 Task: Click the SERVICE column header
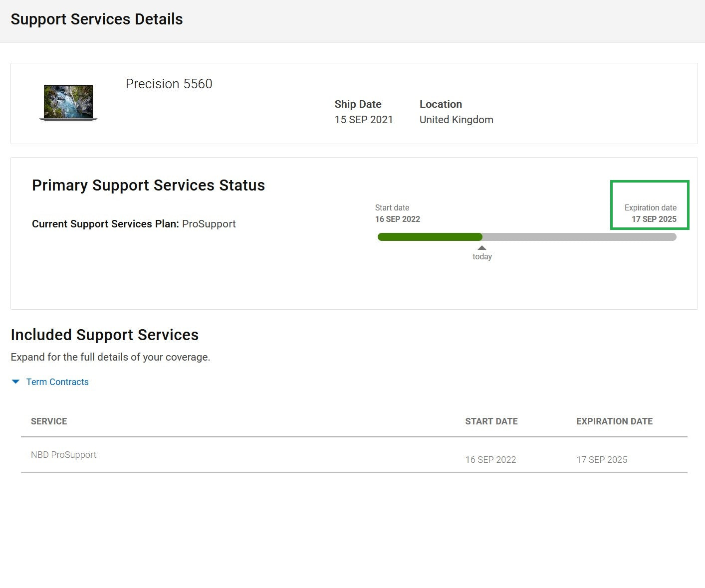click(x=49, y=421)
